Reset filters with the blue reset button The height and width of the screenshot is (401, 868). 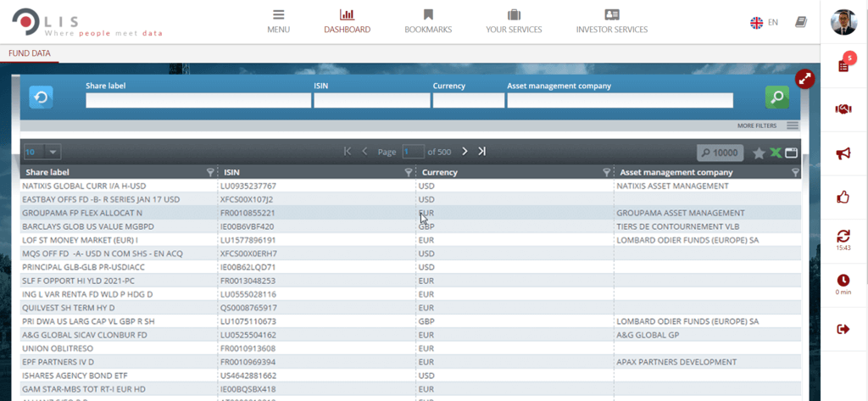[x=41, y=97]
